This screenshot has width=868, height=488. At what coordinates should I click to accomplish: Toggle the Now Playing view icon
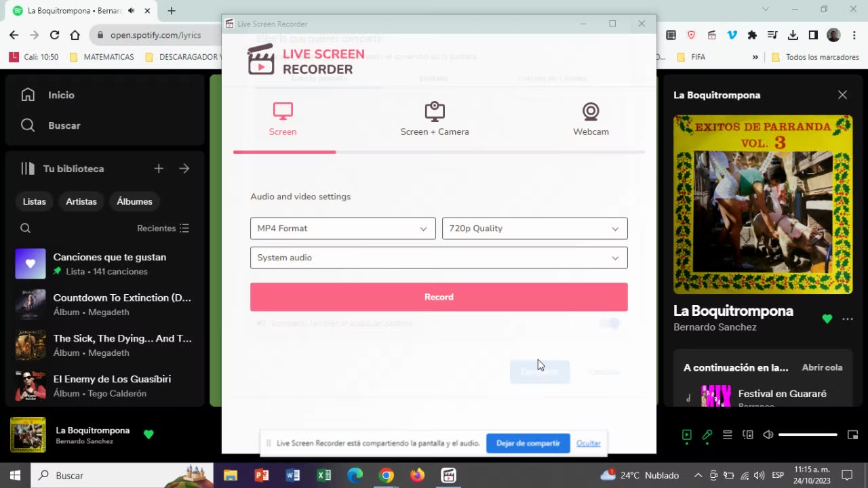click(x=686, y=434)
